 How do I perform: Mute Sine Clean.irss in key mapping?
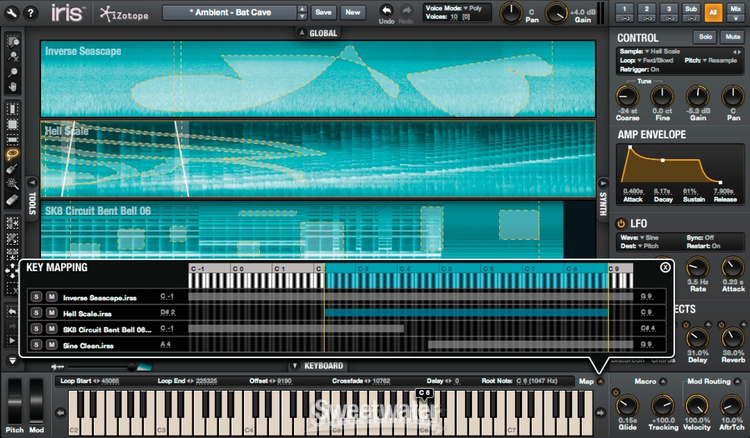click(x=51, y=344)
